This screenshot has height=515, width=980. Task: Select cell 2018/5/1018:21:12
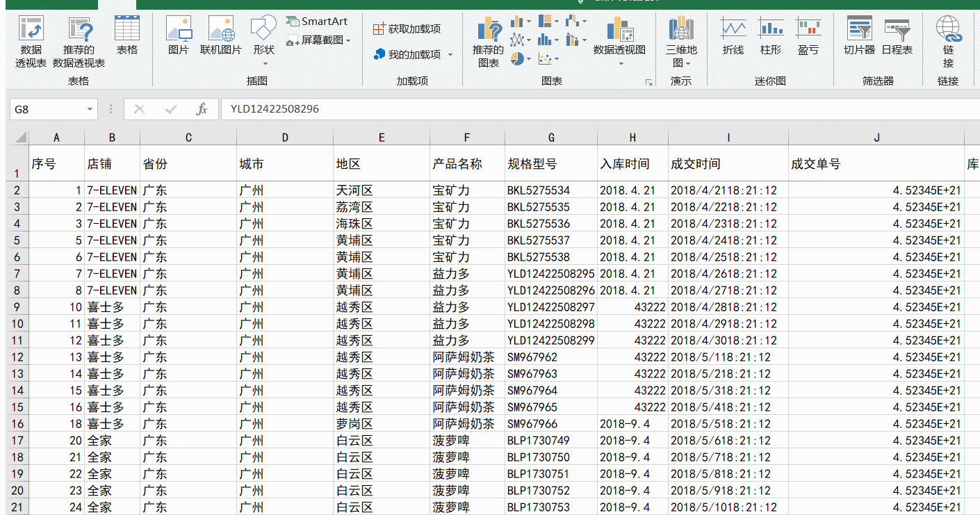coord(728,507)
